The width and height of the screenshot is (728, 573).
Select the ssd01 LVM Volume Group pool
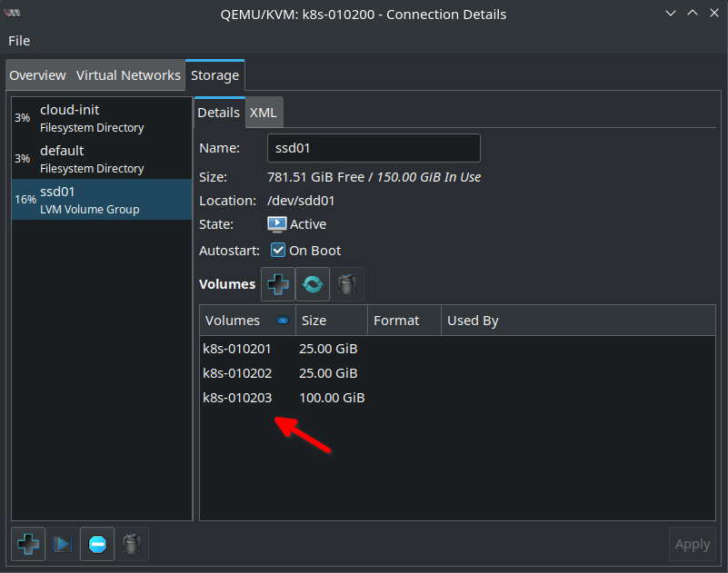pos(102,200)
